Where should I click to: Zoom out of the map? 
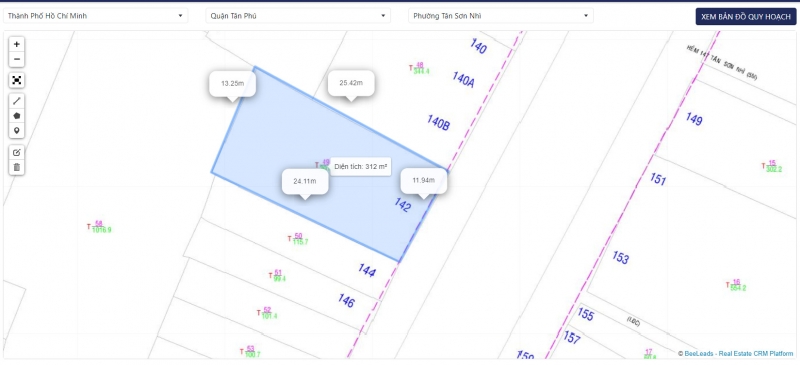click(16, 59)
